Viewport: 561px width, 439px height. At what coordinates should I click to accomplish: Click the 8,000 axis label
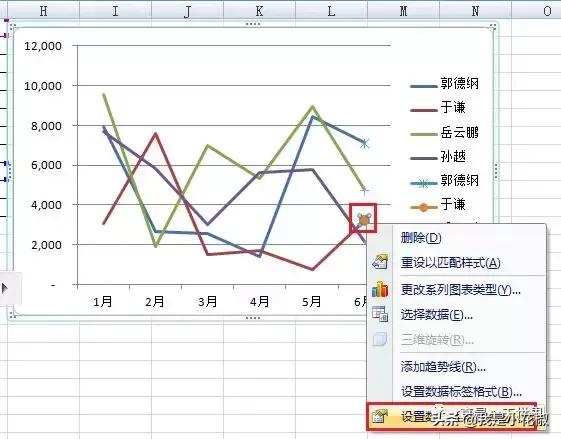click(x=46, y=126)
